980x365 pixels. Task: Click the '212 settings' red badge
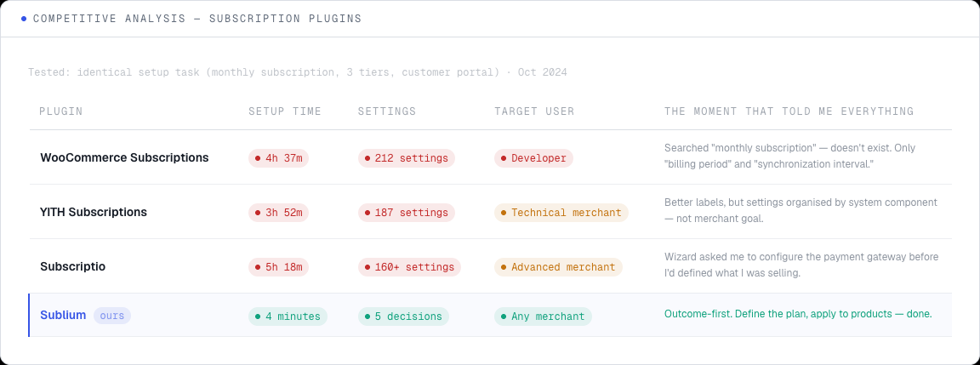click(406, 158)
